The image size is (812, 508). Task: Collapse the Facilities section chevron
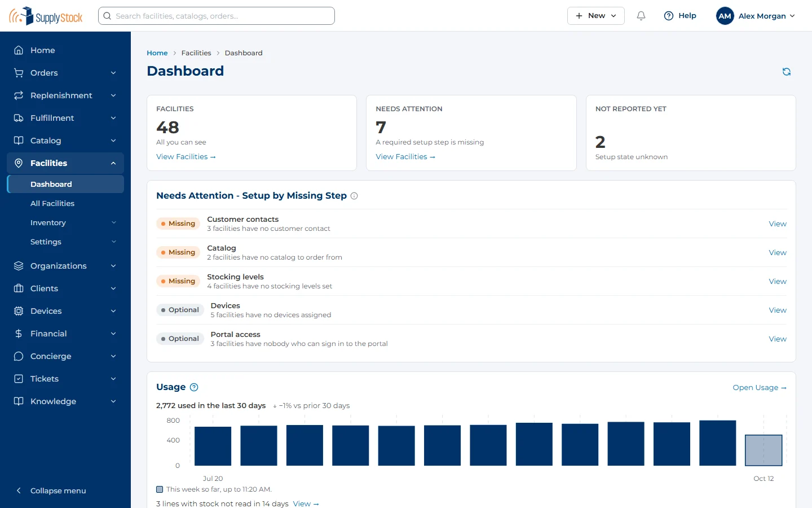point(113,163)
